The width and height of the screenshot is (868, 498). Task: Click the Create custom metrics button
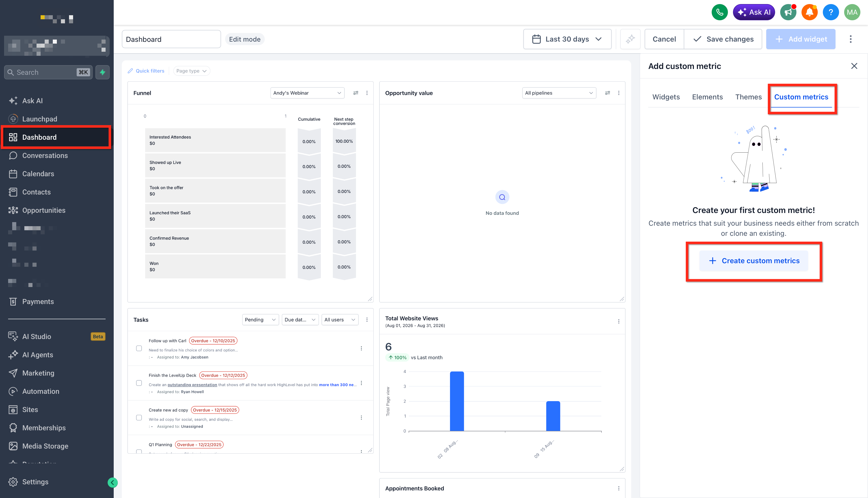click(754, 261)
